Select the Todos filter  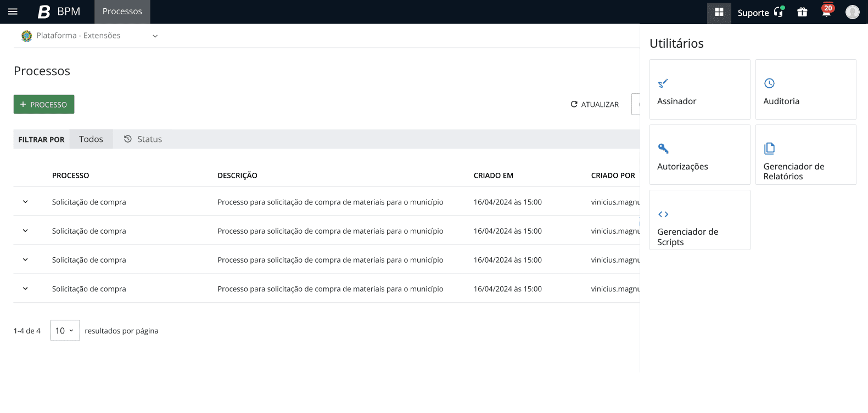(91, 139)
